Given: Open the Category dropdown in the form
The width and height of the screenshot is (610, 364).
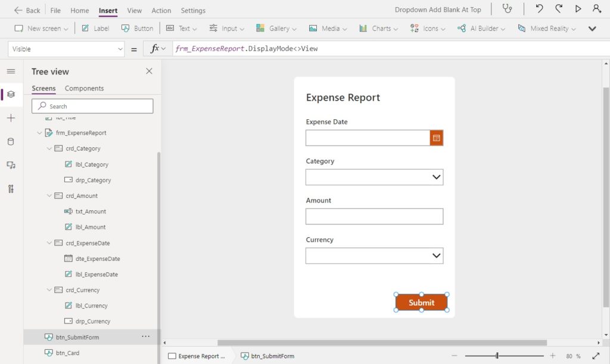Looking at the screenshot, I should (x=374, y=178).
